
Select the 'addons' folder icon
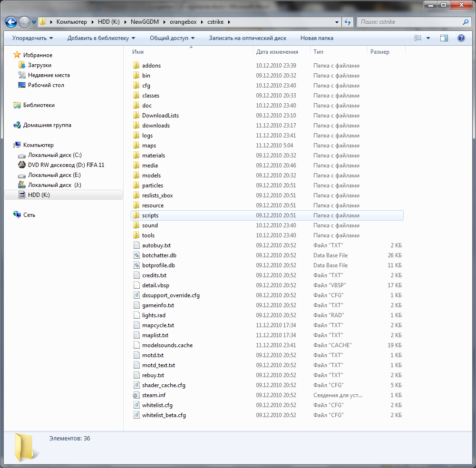tap(136, 65)
